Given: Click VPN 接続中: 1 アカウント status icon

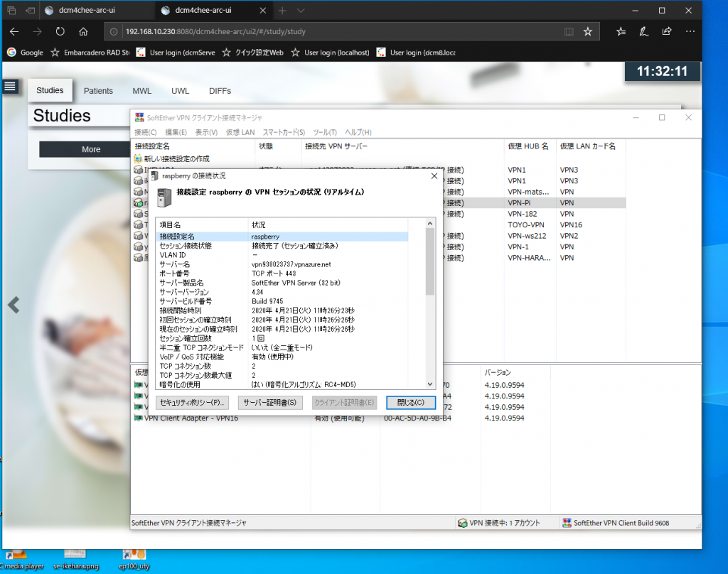Looking at the screenshot, I should [462, 523].
